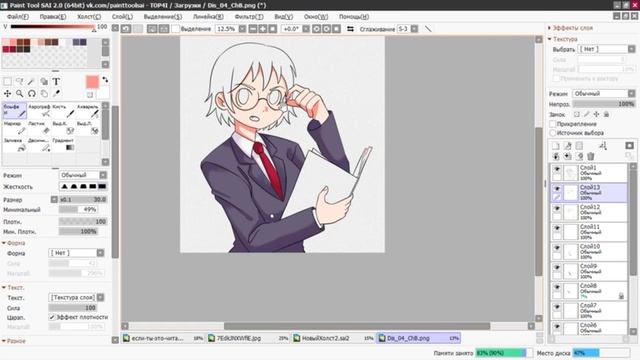Open the brush Режим dropdown
Screen dimensions: 640x360
(x=83, y=175)
